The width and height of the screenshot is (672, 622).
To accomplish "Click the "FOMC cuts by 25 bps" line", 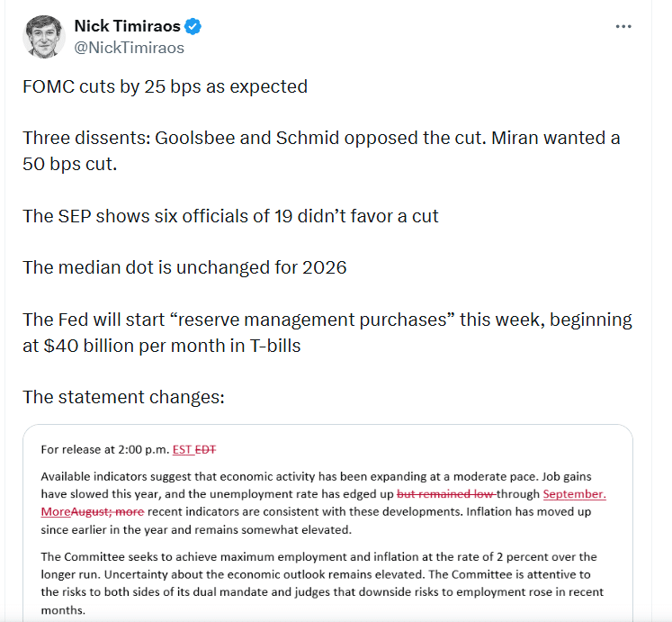I will (165, 87).
